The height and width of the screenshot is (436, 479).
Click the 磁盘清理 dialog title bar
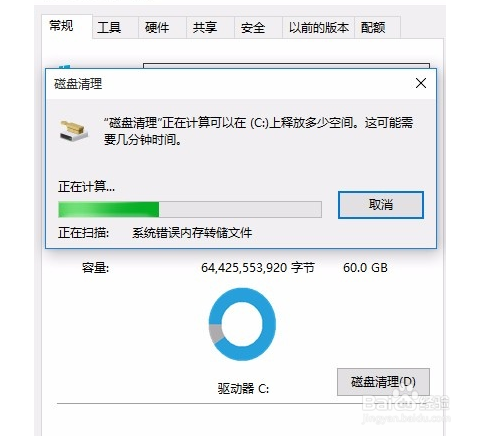click(x=230, y=84)
